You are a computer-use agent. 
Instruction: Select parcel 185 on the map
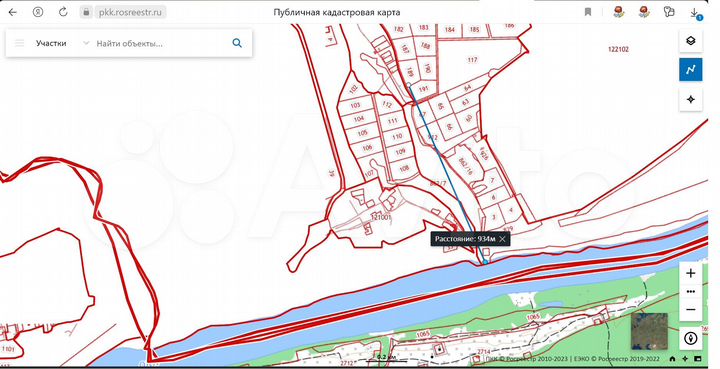coord(474,29)
